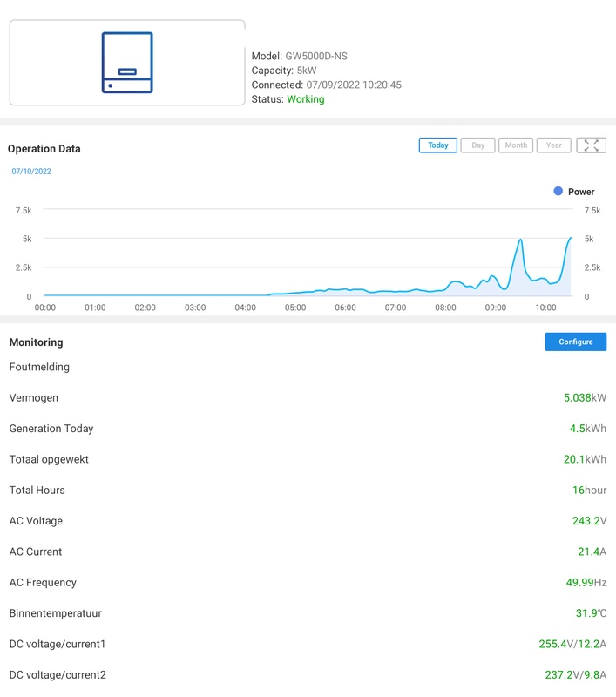Click the 10:00 time axis label
This screenshot has height=697, width=616.
coord(545,308)
